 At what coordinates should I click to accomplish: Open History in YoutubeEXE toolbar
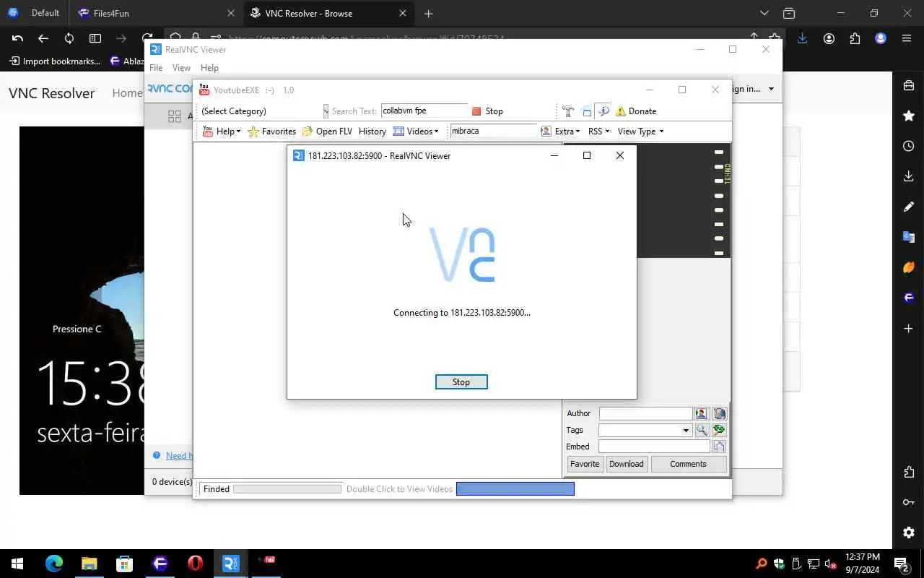(x=372, y=131)
